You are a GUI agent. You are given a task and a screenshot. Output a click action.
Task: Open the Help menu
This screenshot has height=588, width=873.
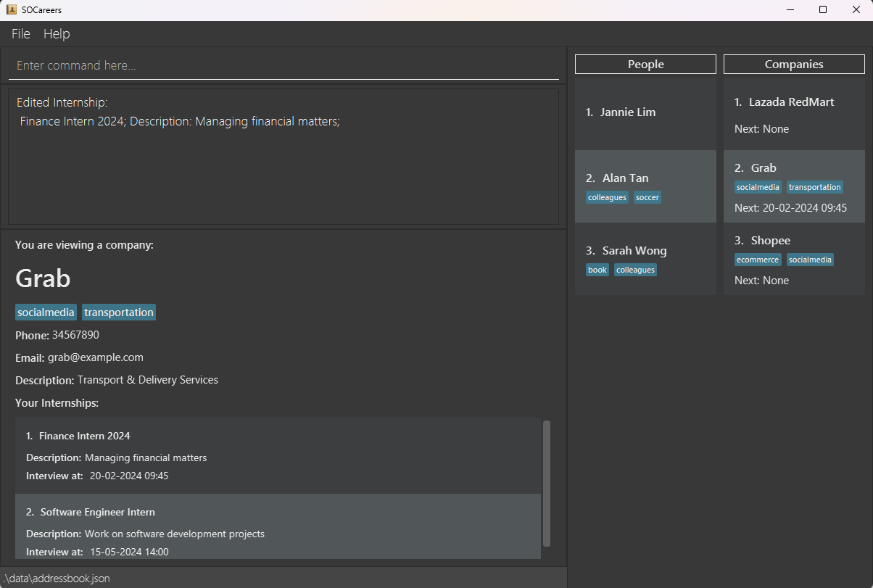coord(57,34)
